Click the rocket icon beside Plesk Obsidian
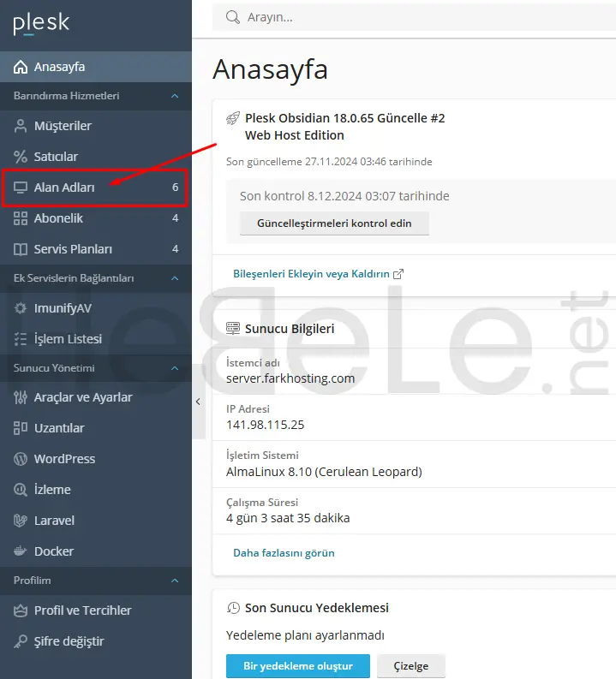 233,118
